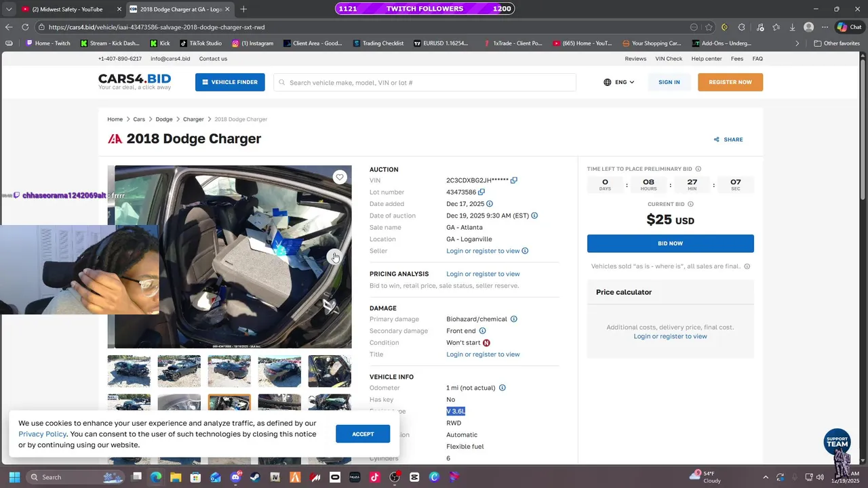Open Home - Twitch bookmark

point(47,43)
